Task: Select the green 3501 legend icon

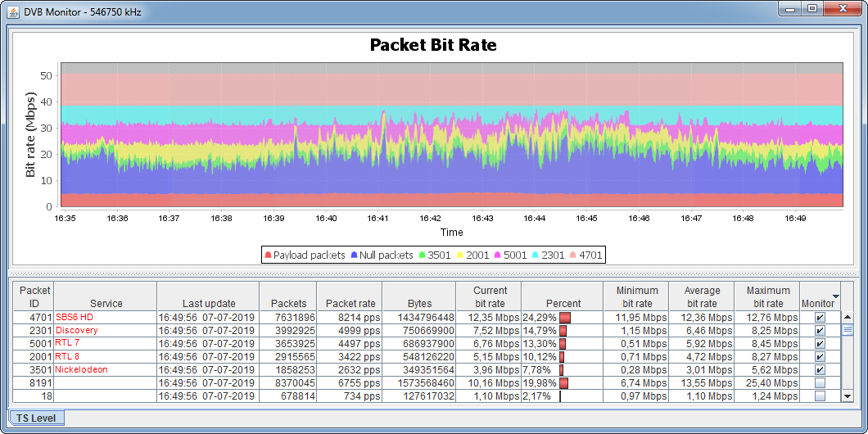Action: [422, 255]
